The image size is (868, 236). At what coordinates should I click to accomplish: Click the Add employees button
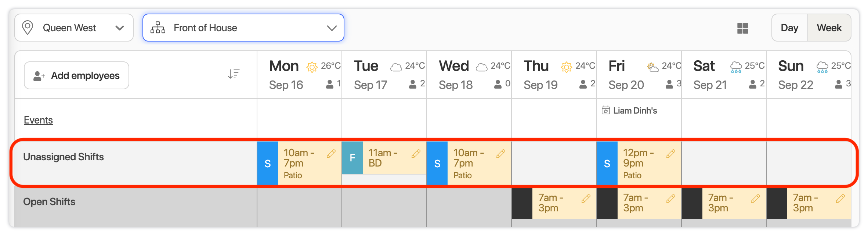coord(76,75)
